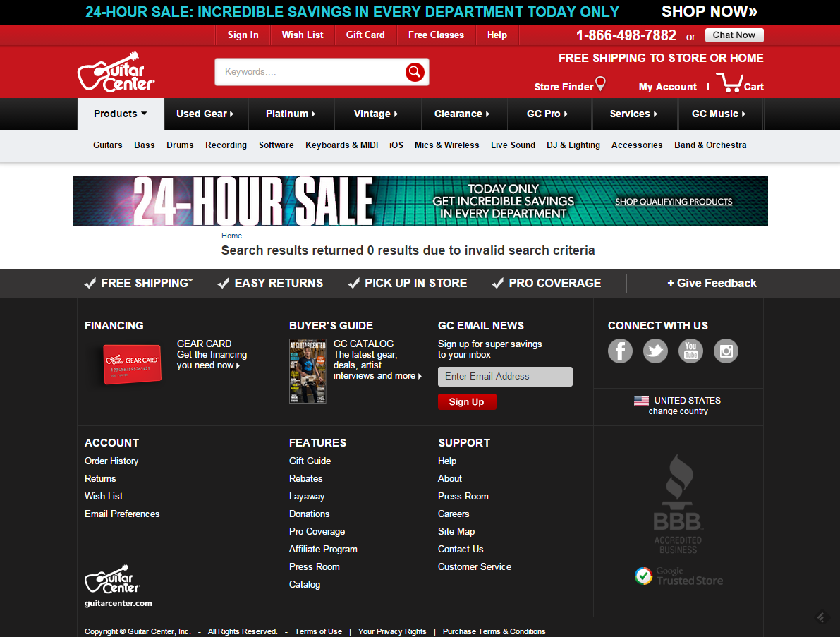Expand the Platinum menu
Screen dimensions: 840x637
coord(291,114)
